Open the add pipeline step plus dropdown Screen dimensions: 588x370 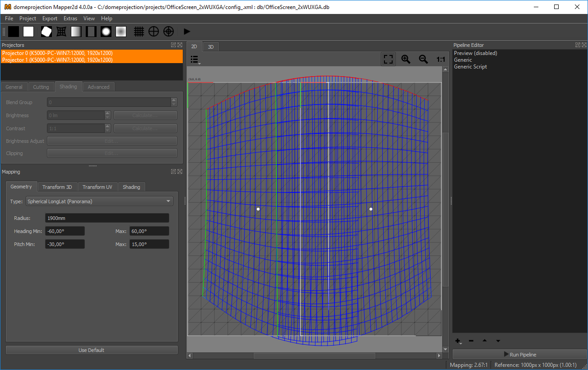tap(458, 341)
